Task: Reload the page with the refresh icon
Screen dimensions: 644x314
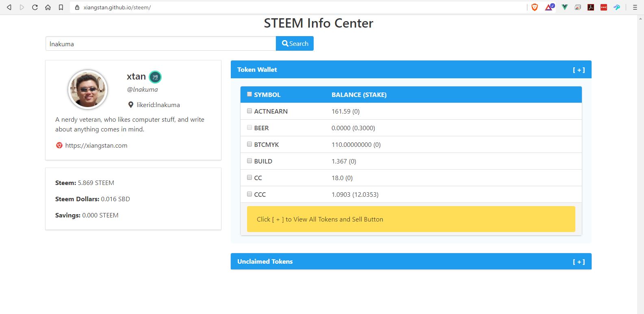Action: pos(35,7)
